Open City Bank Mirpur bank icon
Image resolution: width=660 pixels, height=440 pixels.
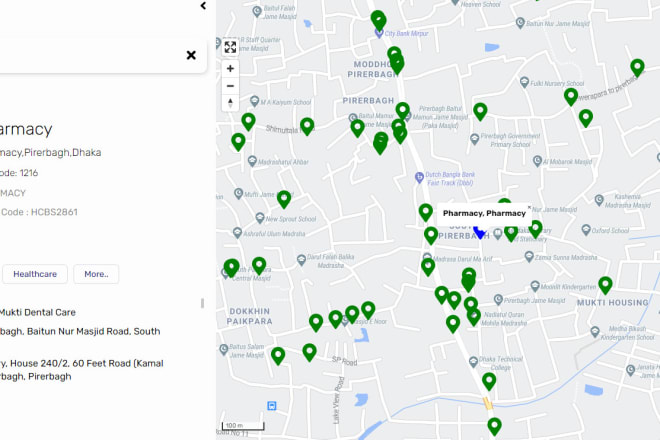click(379, 33)
